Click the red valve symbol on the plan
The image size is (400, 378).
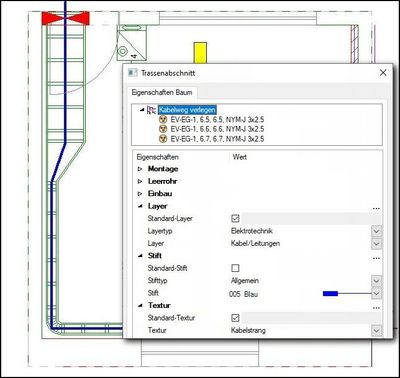point(66,18)
